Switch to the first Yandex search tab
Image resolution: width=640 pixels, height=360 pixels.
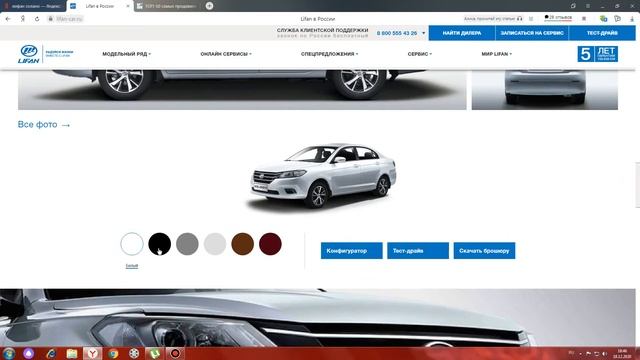tap(33, 6)
